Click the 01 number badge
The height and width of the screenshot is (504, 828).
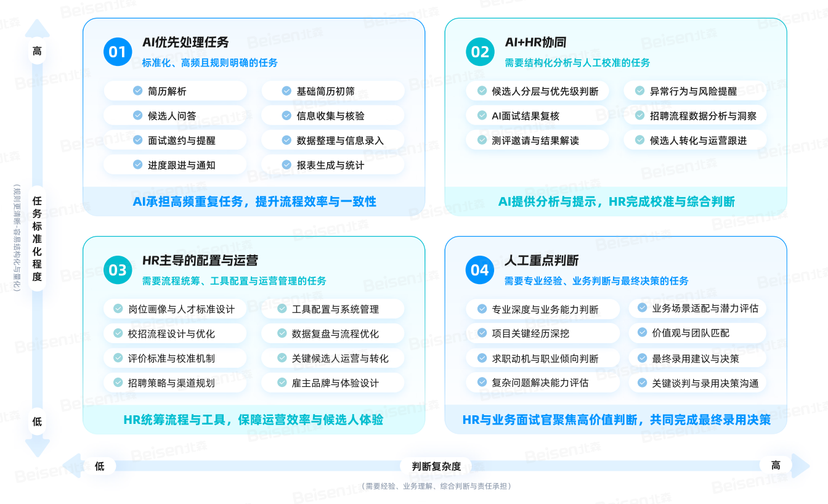pos(118,52)
